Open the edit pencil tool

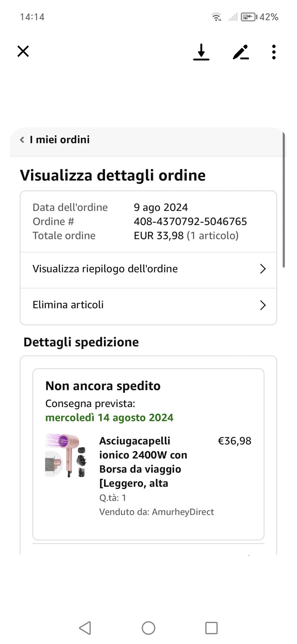point(241,52)
